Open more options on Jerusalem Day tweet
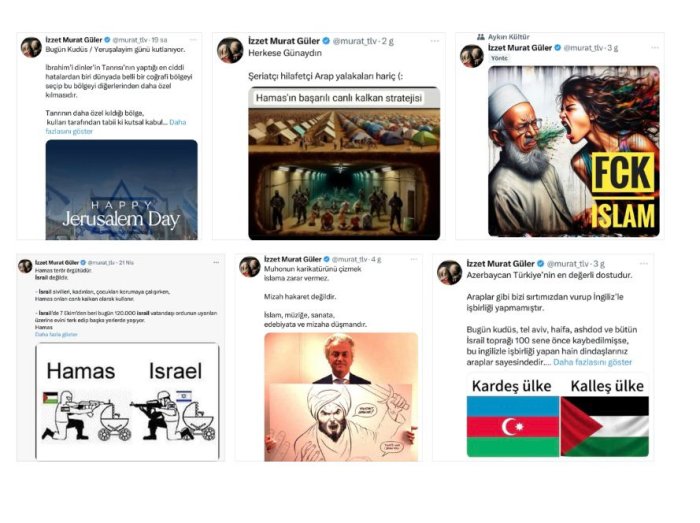The width and height of the screenshot is (700, 523). tap(193, 40)
